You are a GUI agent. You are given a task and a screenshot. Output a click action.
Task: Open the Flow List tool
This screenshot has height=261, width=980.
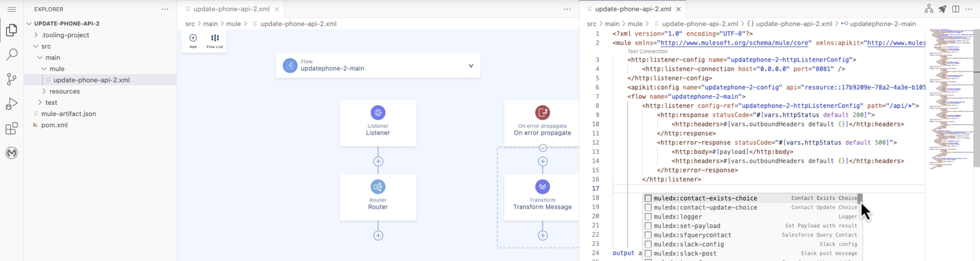click(215, 38)
